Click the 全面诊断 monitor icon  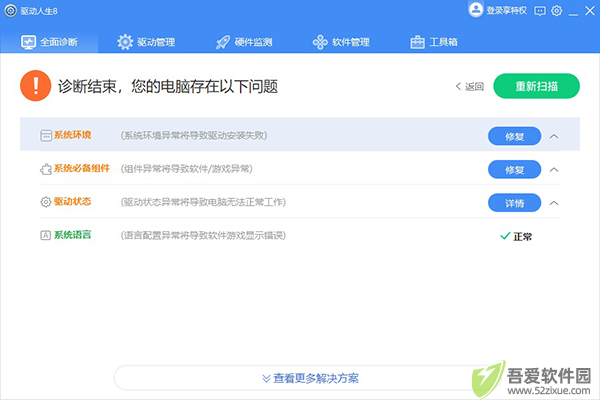click(x=29, y=42)
